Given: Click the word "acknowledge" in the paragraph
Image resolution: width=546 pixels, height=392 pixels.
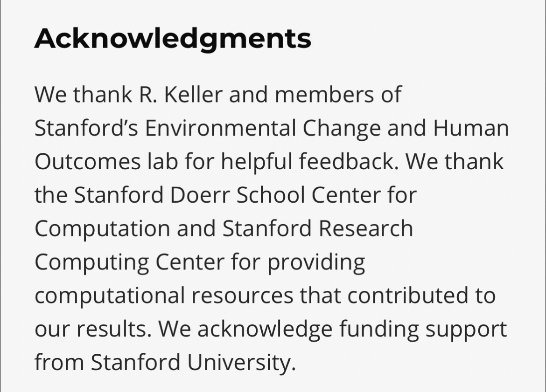Looking at the screenshot, I should 263,330.
